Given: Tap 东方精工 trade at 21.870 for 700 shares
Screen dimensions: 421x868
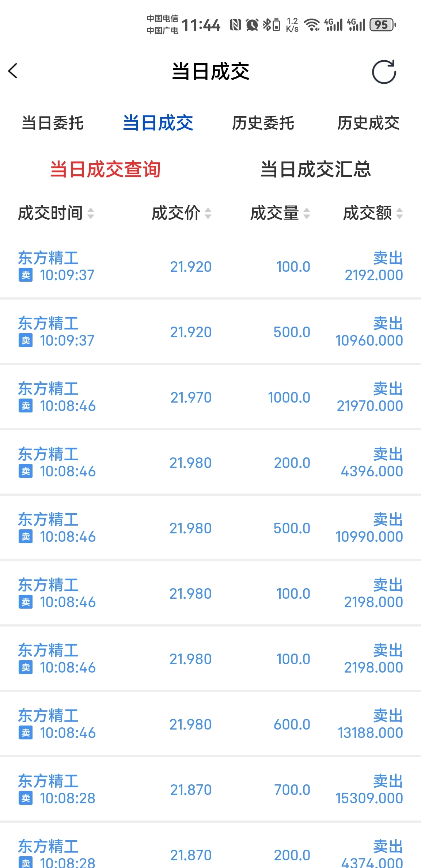Looking at the screenshot, I should 210,789.
